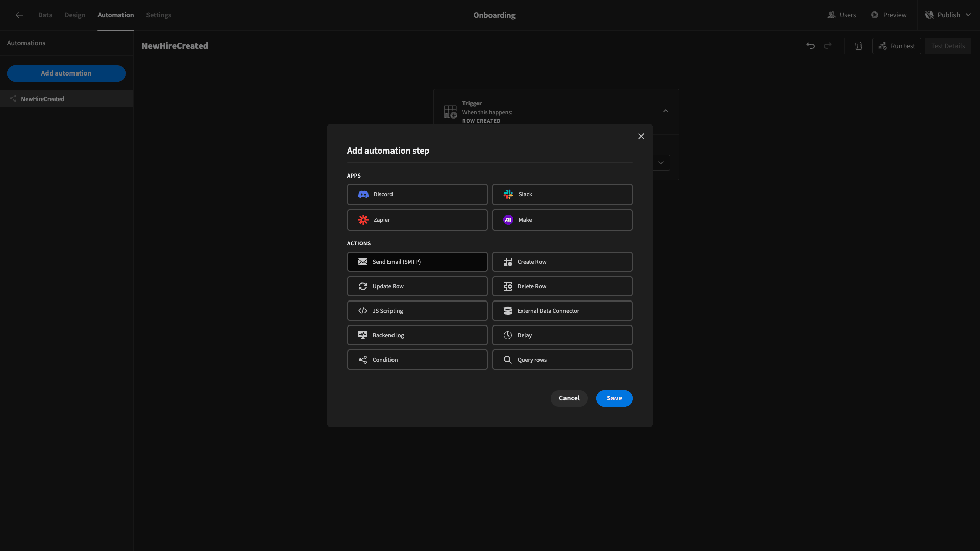Screen dimensions: 980x551
Task: Select the JS Scripting action
Action: pyautogui.click(x=418, y=311)
